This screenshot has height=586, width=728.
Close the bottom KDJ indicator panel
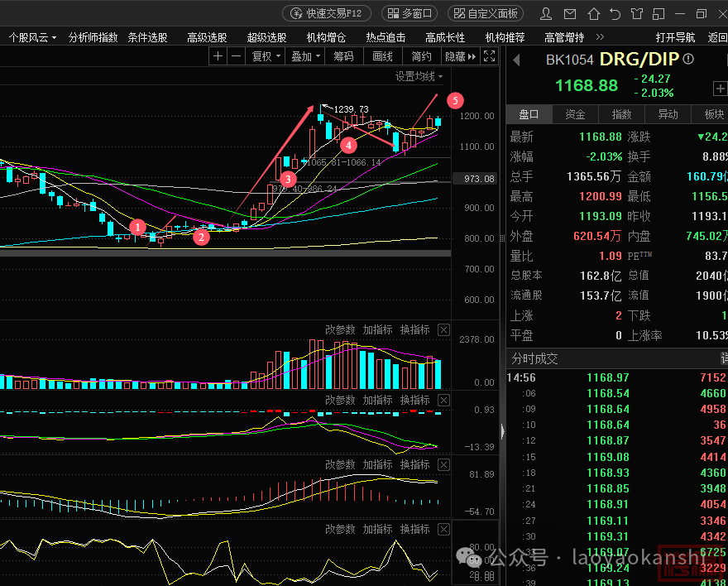click(444, 529)
